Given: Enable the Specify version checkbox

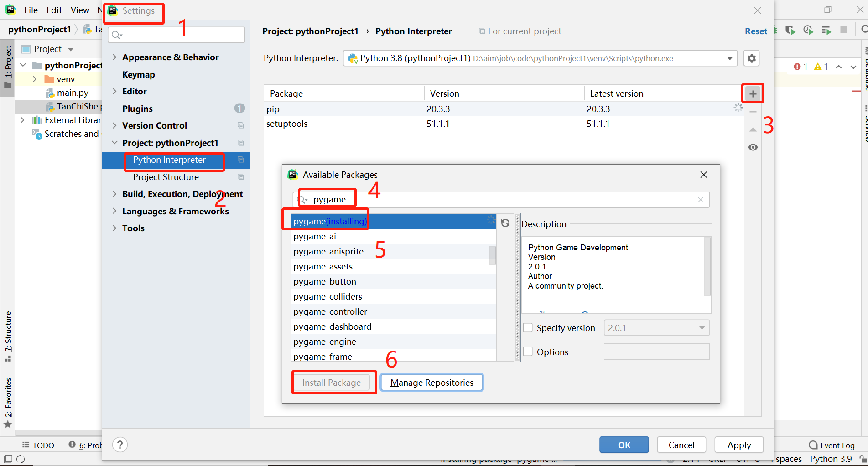Looking at the screenshot, I should 528,328.
